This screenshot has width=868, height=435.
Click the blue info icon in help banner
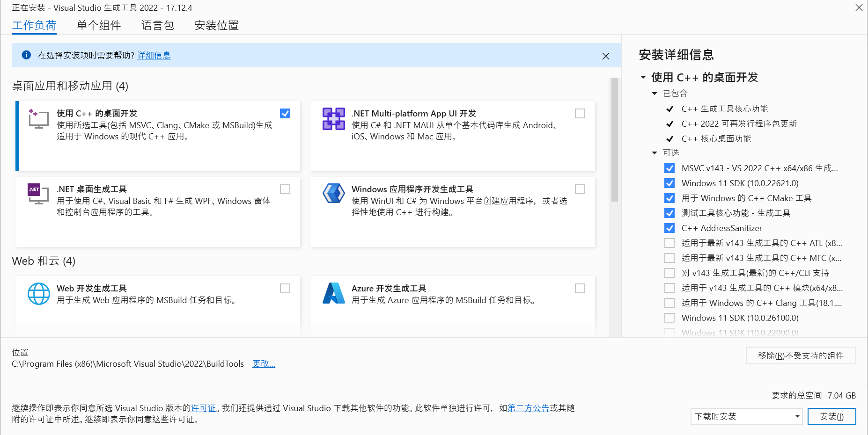click(x=27, y=55)
